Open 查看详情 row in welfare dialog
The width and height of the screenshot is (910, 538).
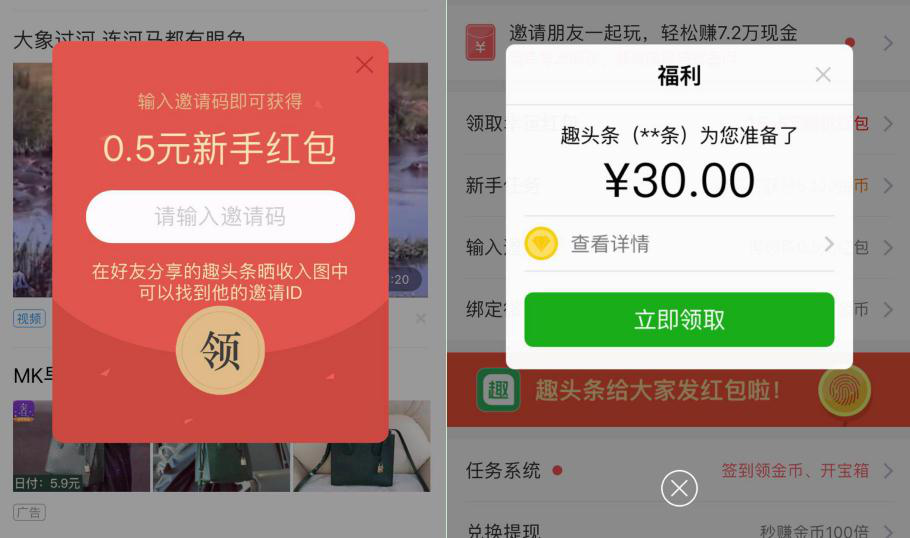point(679,244)
